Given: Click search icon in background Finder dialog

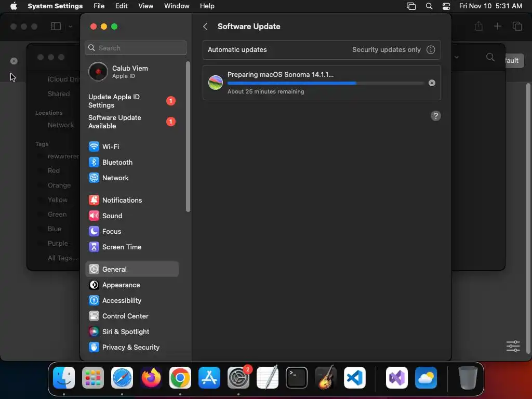Looking at the screenshot, I should tap(490, 57).
